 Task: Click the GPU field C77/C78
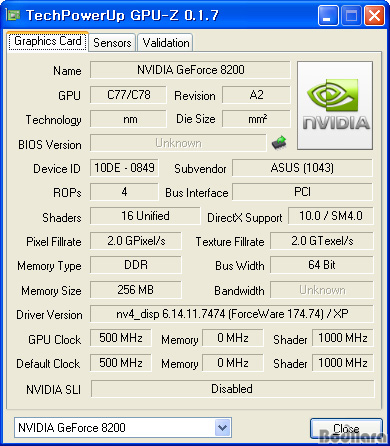(128, 95)
